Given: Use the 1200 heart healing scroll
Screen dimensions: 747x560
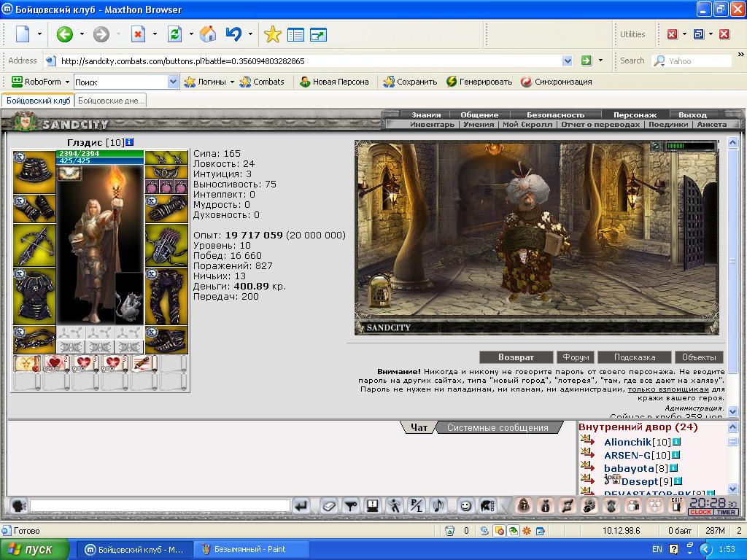Looking at the screenshot, I should tap(56, 364).
